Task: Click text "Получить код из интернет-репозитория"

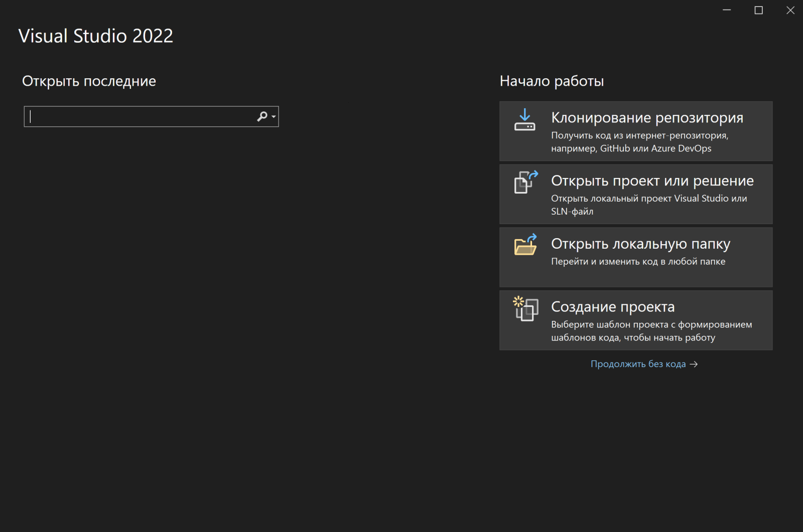Action: click(639, 135)
